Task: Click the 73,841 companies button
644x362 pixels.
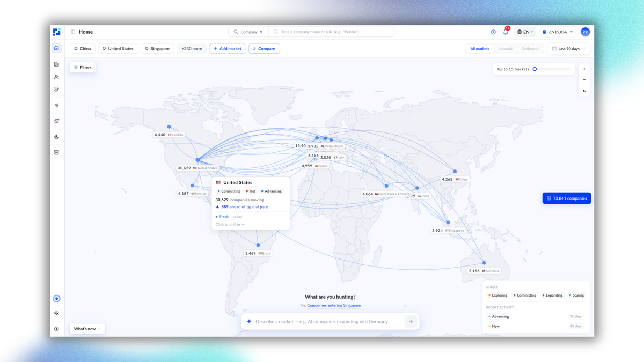Action: point(567,198)
